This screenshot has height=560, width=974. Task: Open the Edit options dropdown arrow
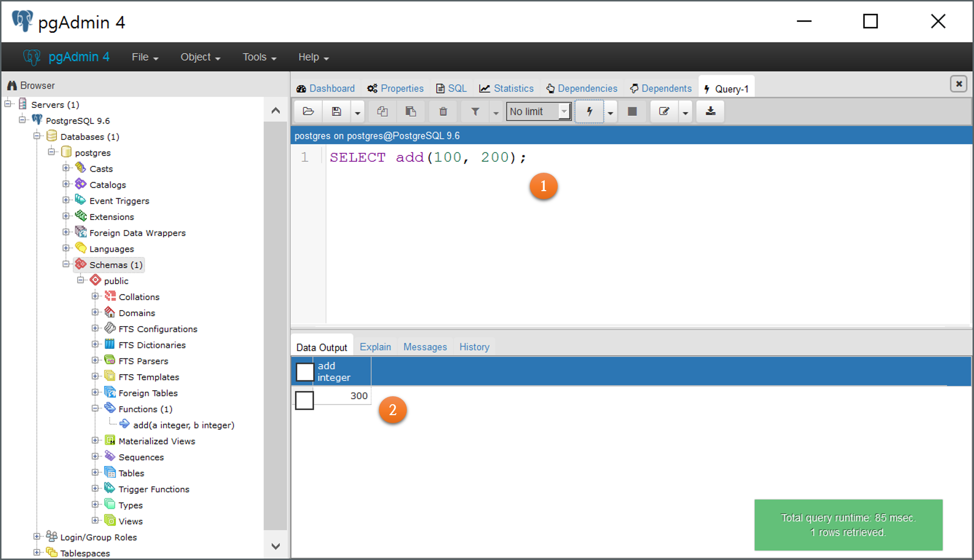pos(686,112)
